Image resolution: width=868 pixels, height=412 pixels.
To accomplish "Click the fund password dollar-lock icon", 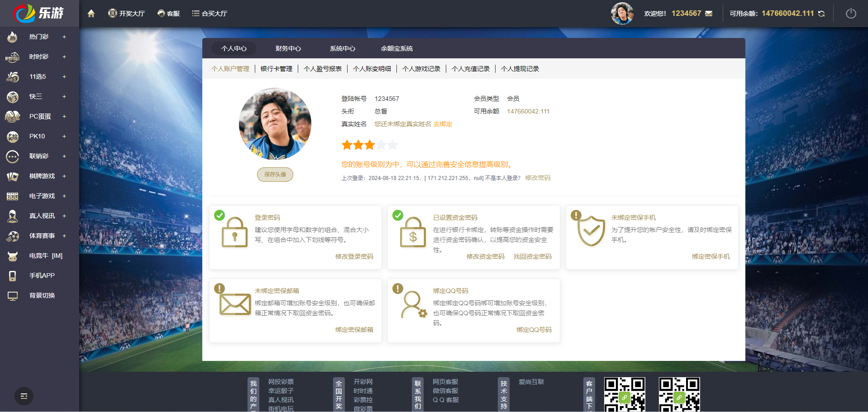I will [413, 232].
